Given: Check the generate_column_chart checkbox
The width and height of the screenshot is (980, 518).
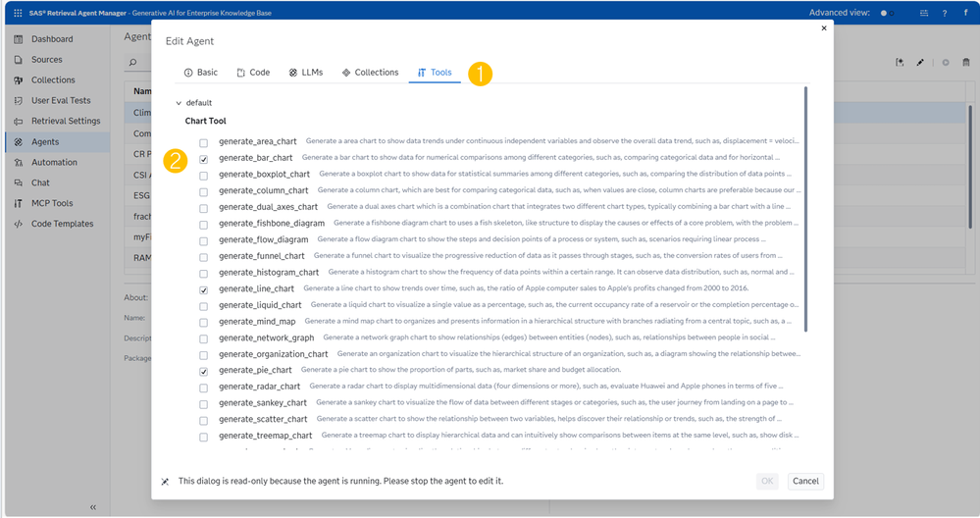Looking at the screenshot, I should point(204,192).
